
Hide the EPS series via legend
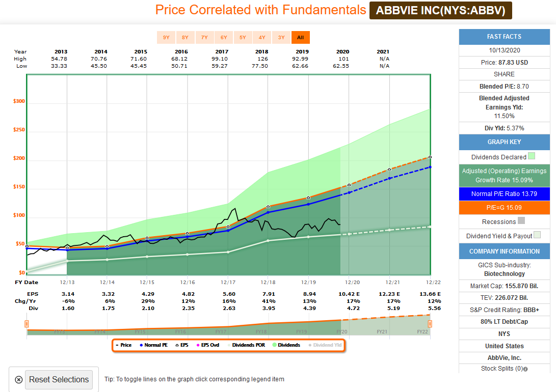182,345
